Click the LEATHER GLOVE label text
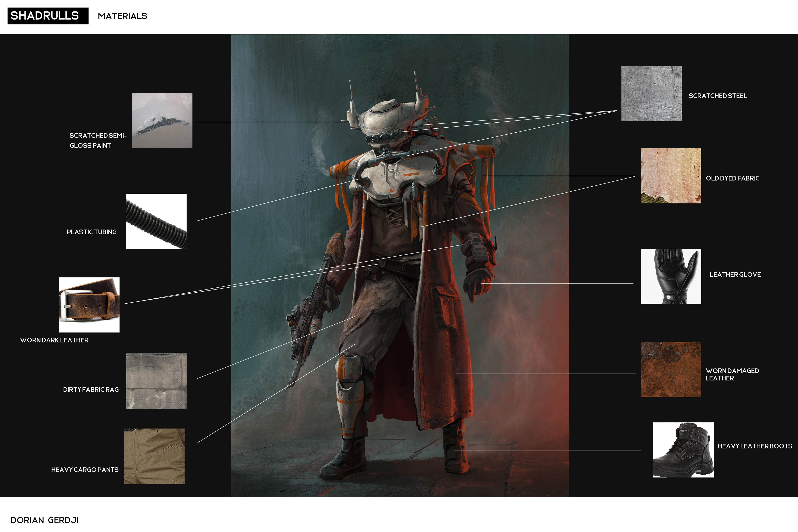Screen dimensions: 798x532 point(735,275)
